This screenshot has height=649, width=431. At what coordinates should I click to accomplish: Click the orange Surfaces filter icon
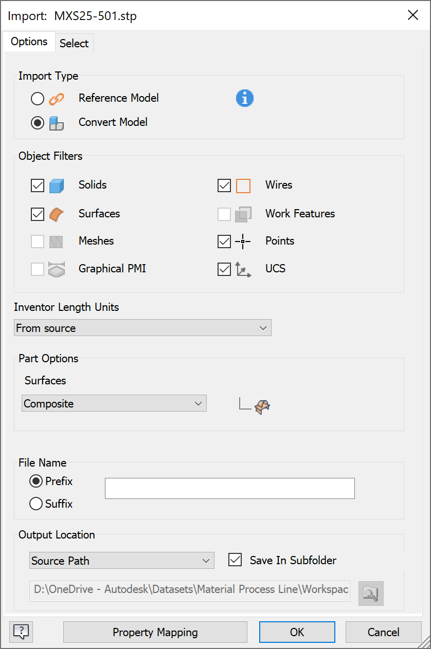pyautogui.click(x=56, y=214)
